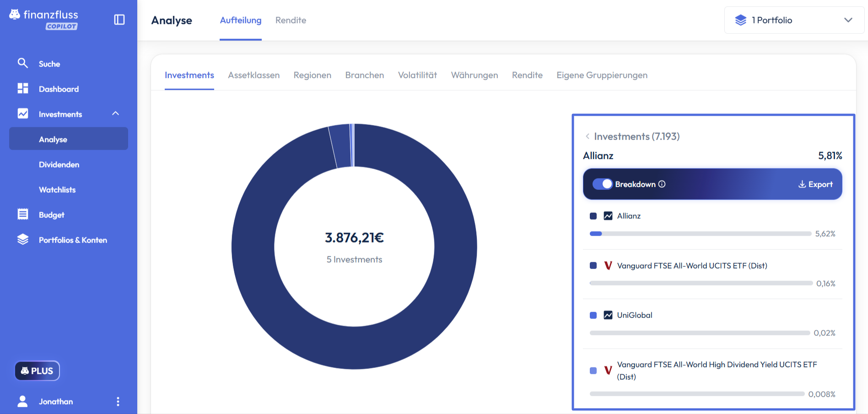868x414 pixels.
Task: Open the Assetklassen tab
Action: 254,75
